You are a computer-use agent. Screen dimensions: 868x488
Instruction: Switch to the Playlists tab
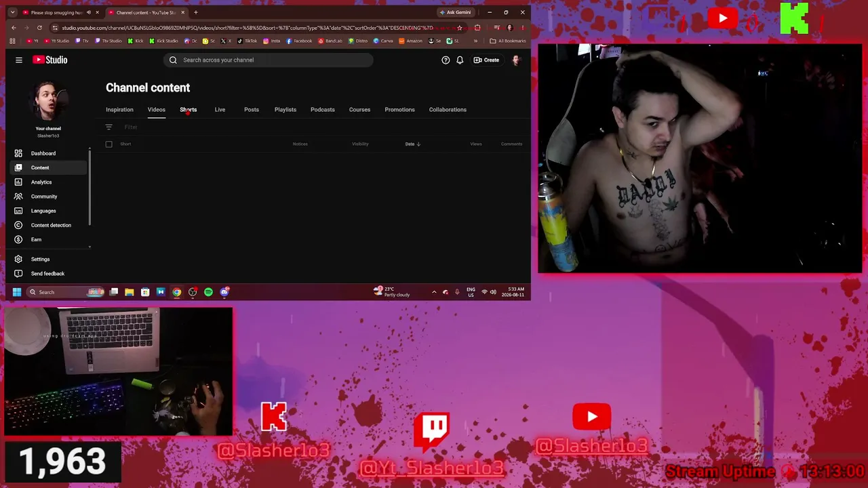click(285, 110)
